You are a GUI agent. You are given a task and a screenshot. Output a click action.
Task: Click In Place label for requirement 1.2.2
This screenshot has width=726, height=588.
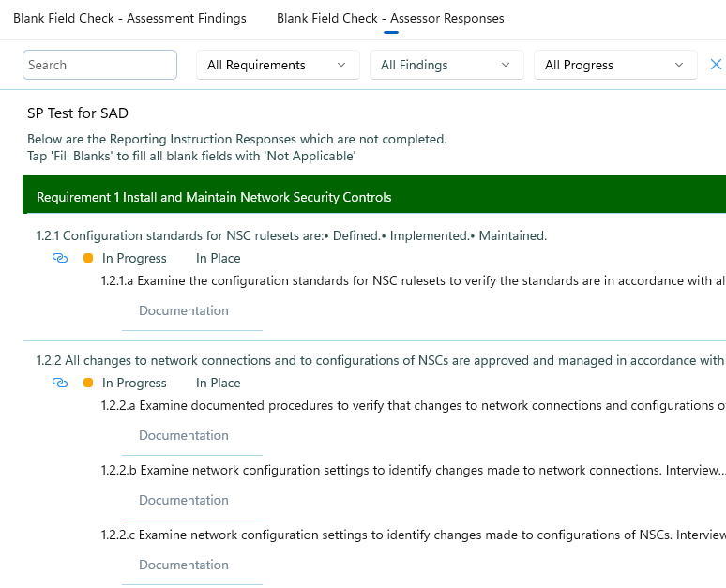point(218,384)
